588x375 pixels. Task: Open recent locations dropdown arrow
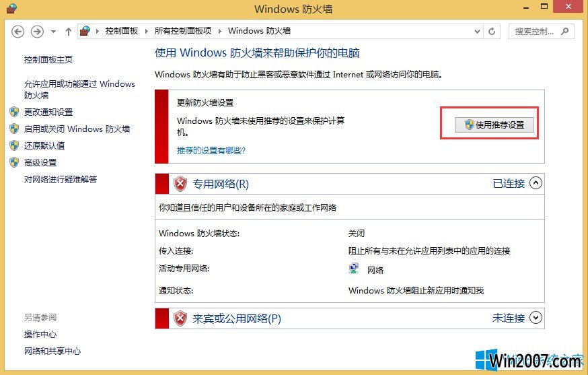(54, 32)
